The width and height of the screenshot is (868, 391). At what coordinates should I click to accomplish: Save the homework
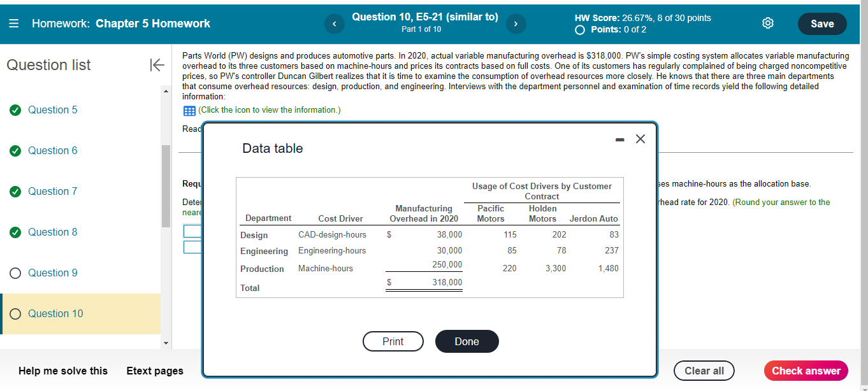click(x=822, y=24)
